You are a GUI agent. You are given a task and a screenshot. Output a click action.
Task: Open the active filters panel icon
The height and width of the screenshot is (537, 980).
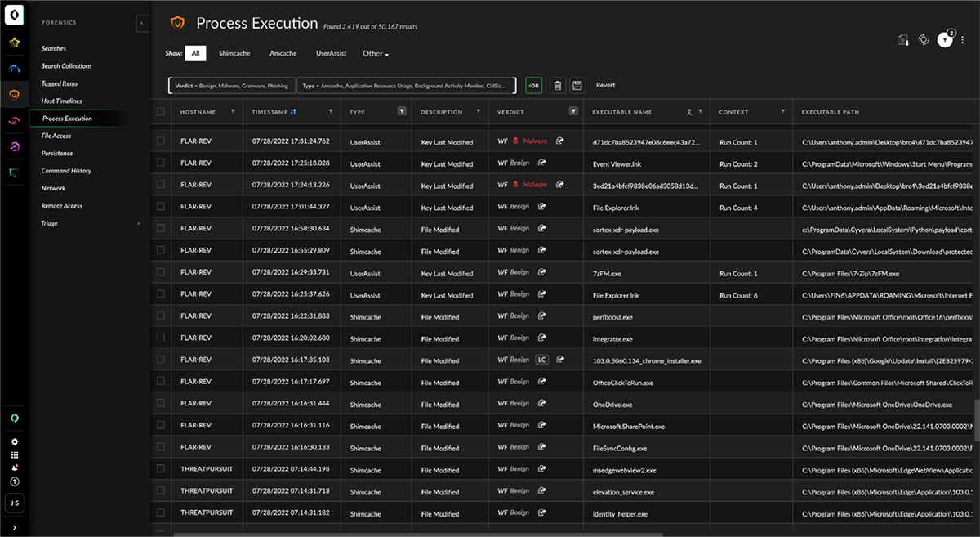tap(944, 39)
